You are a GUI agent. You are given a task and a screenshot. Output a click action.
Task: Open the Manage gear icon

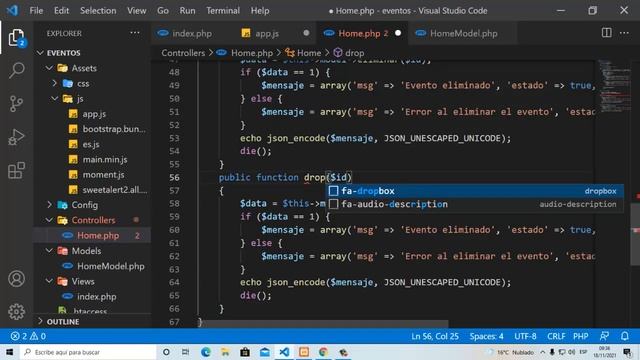(16, 311)
